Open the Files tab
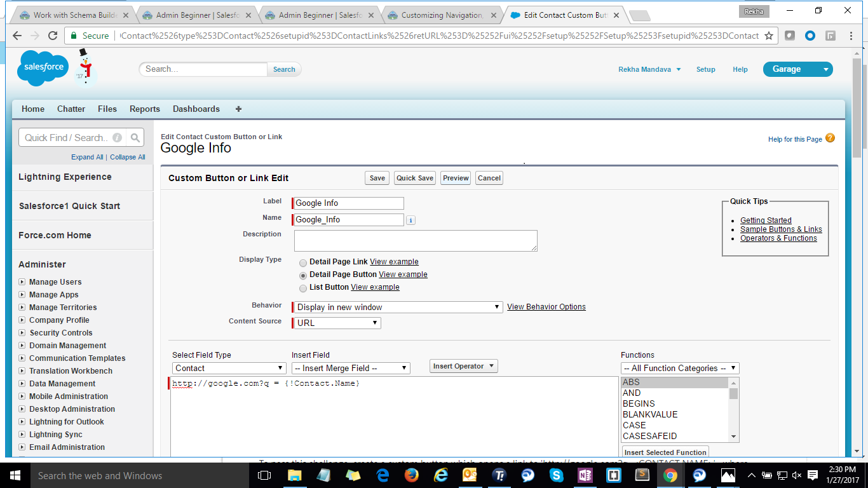The height and width of the screenshot is (488, 868). pos(107,109)
